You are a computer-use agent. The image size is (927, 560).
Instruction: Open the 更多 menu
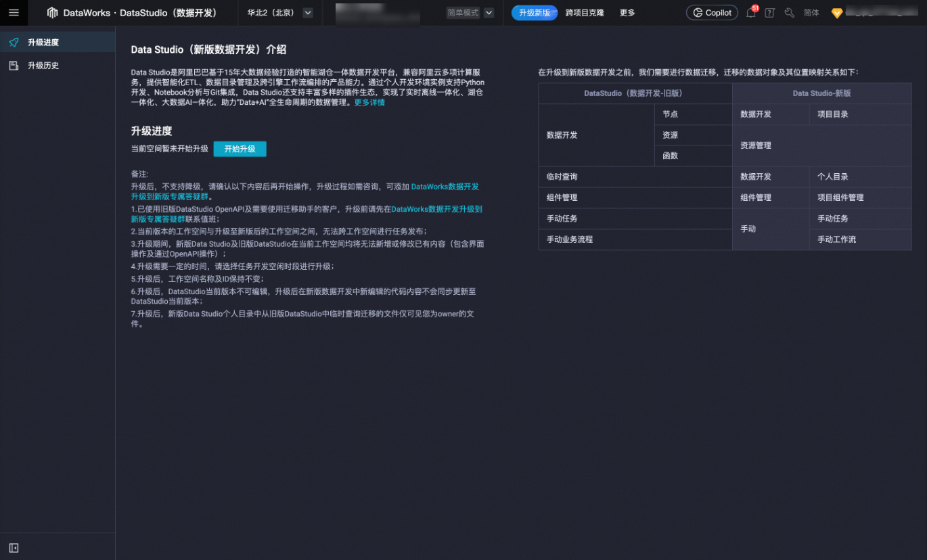pyautogui.click(x=627, y=12)
